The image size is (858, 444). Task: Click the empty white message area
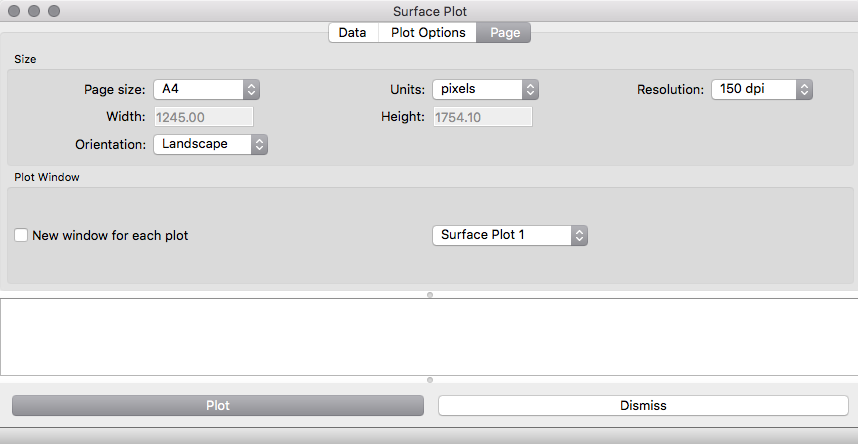point(428,336)
